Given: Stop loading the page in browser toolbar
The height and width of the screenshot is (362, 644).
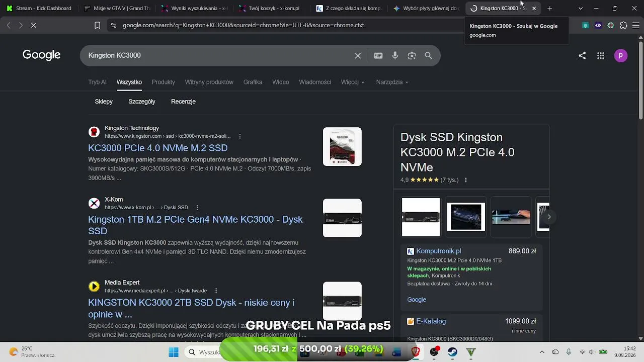Looking at the screenshot, I should point(34,25).
